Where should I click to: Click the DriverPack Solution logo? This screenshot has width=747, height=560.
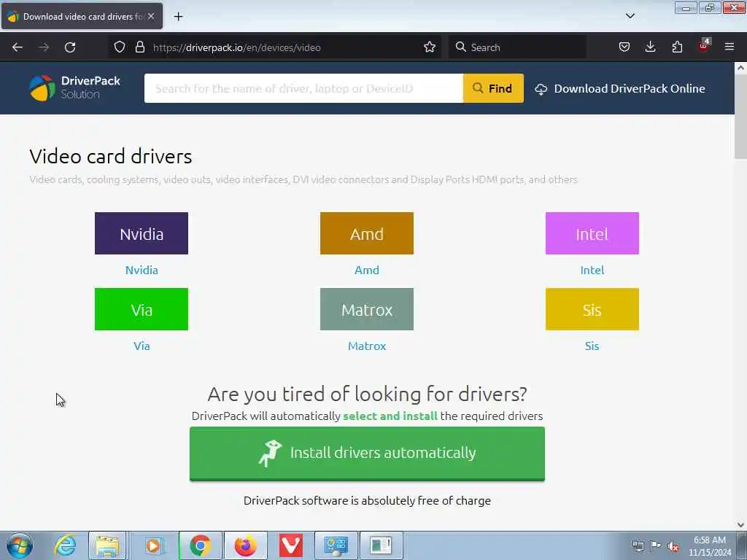pos(75,88)
